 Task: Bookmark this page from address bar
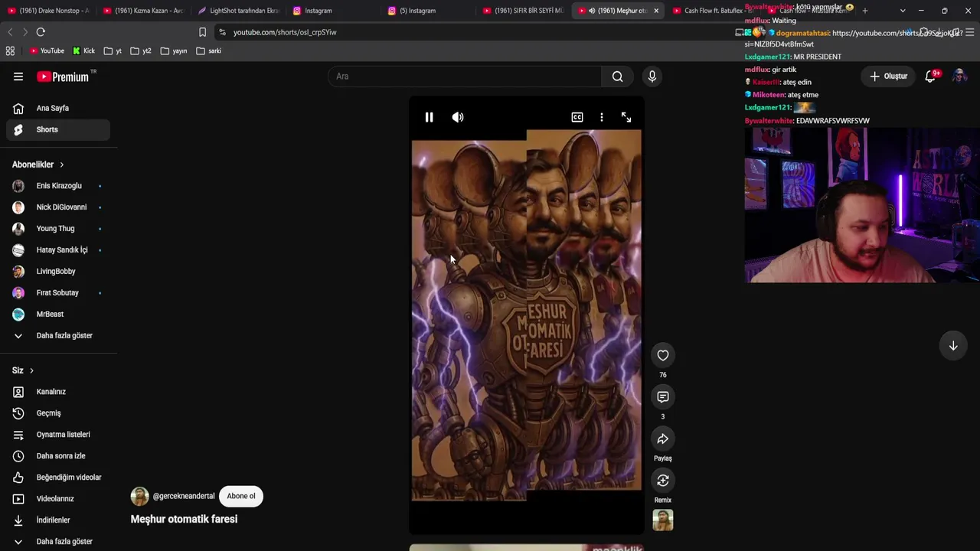pyautogui.click(x=203, y=32)
